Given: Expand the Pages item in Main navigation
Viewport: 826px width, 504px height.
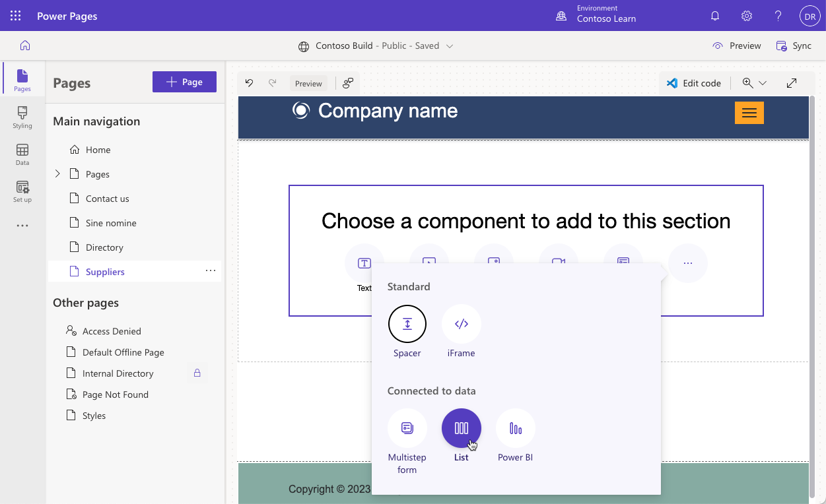Looking at the screenshot, I should click(57, 173).
